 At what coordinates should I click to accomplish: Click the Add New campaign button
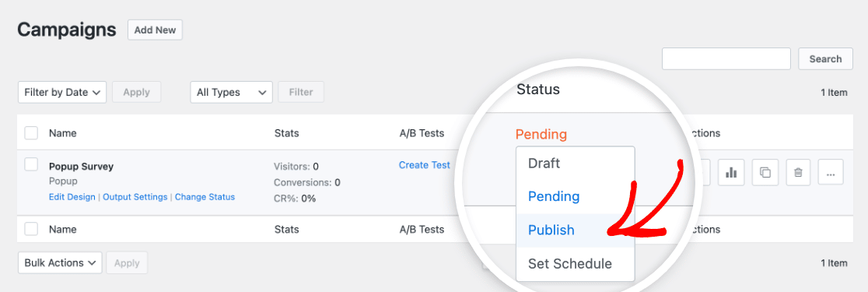pyautogui.click(x=155, y=30)
